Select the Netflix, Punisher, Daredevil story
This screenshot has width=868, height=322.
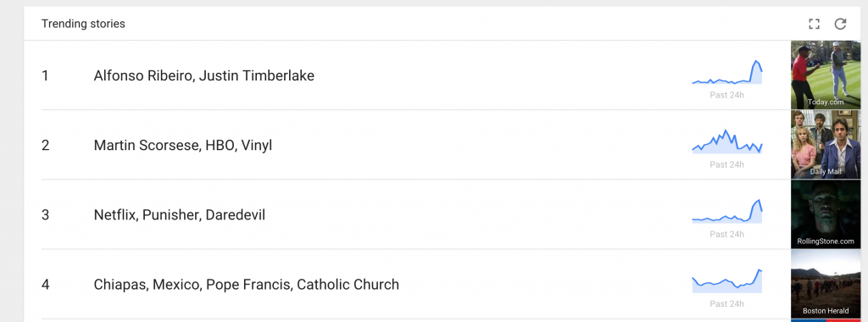[180, 214]
